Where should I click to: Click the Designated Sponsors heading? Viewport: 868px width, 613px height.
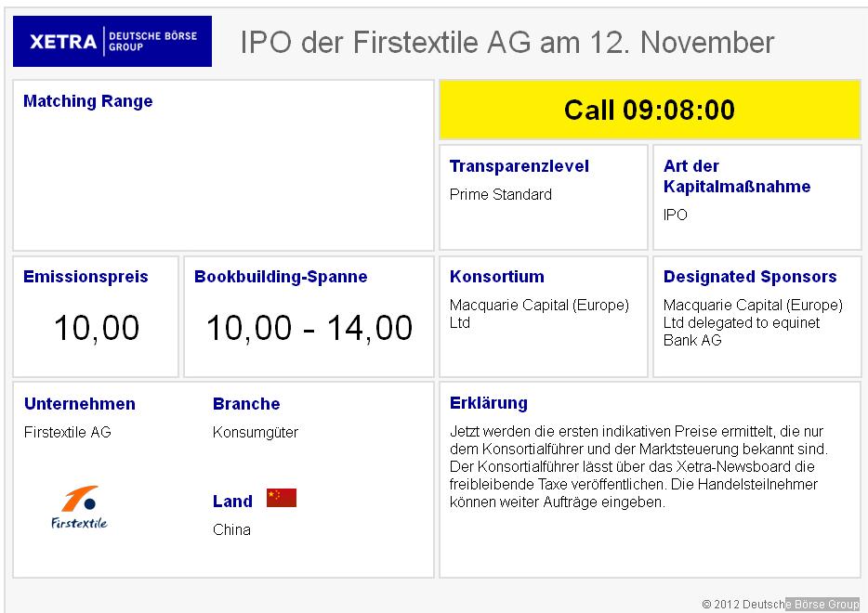click(x=749, y=277)
